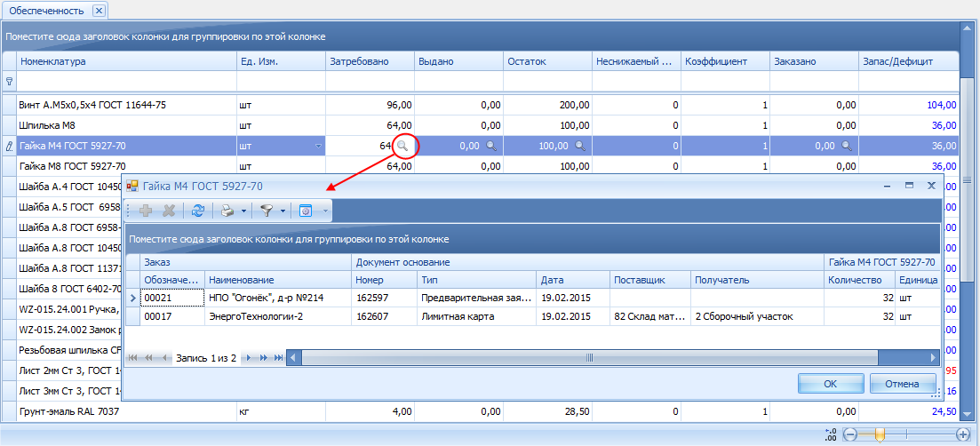Click the view settings gear icon
980x446 pixels.
[306, 211]
